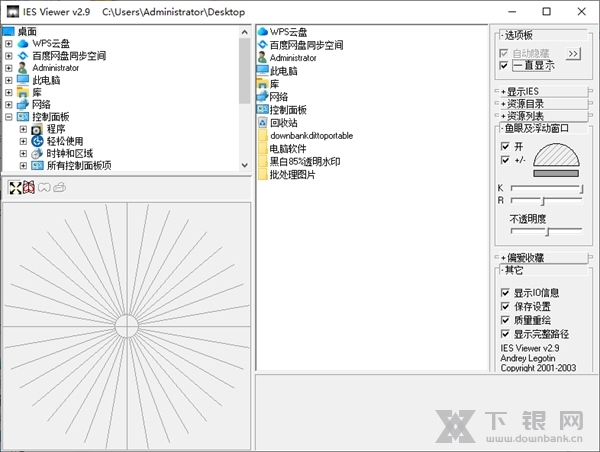Screen dimensions: 600x452
Task: Click WPS云盘 cloud icon in tree
Action: tap(23, 44)
